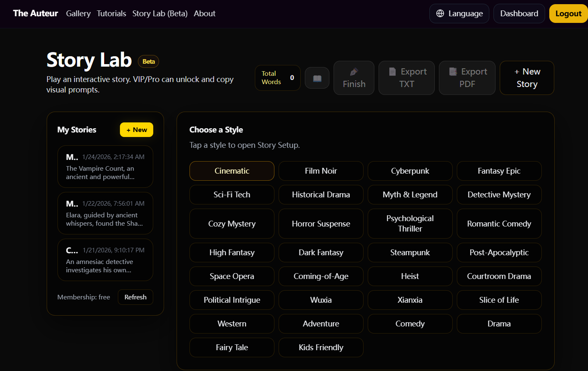Viewport: 588px width, 371px height.
Task: Open the Vampire Count story
Action: [105, 167]
